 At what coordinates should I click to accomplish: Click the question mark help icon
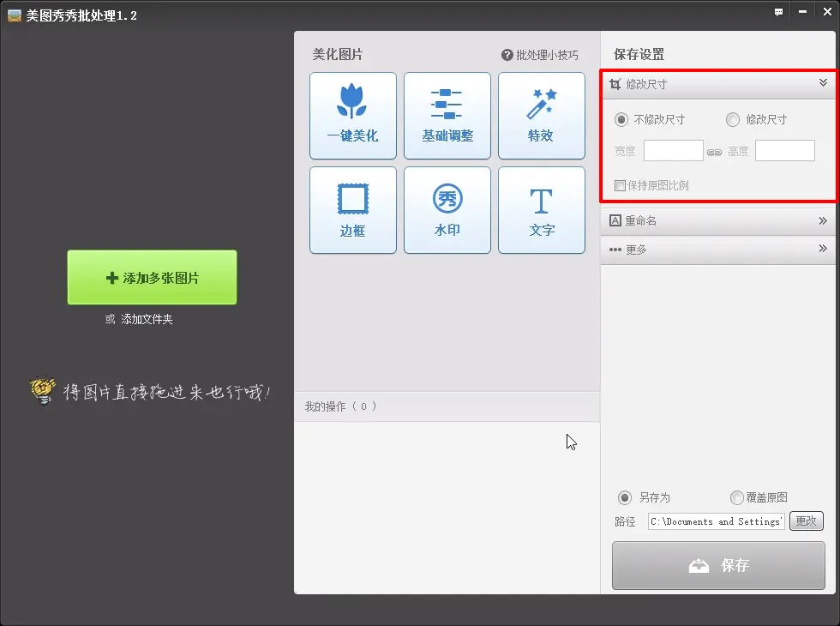point(507,55)
